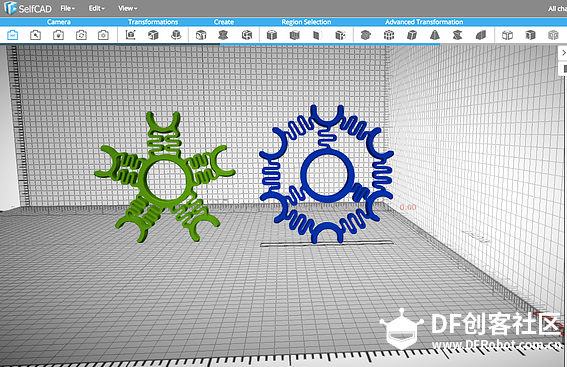Click the solid dark cube icon near right end
The width and height of the screenshot is (567, 367).
coord(530,35)
